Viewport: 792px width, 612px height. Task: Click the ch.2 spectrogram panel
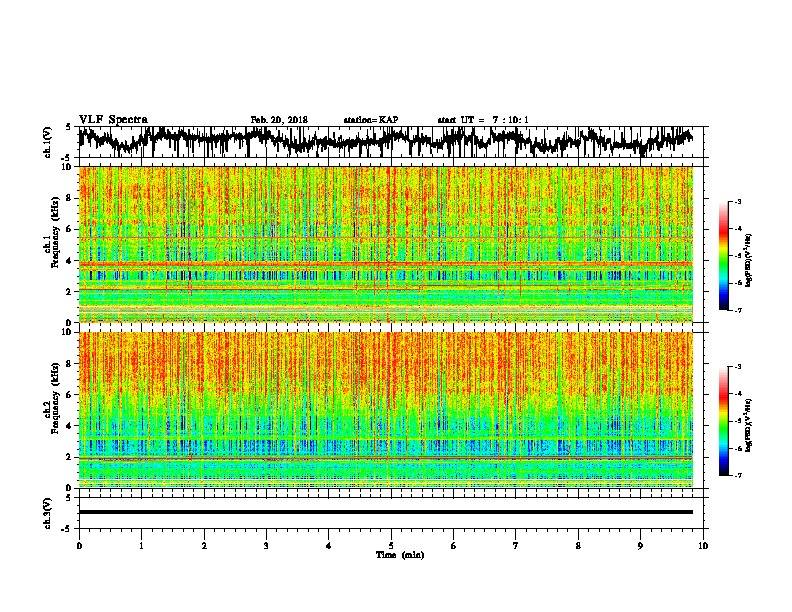coord(386,410)
